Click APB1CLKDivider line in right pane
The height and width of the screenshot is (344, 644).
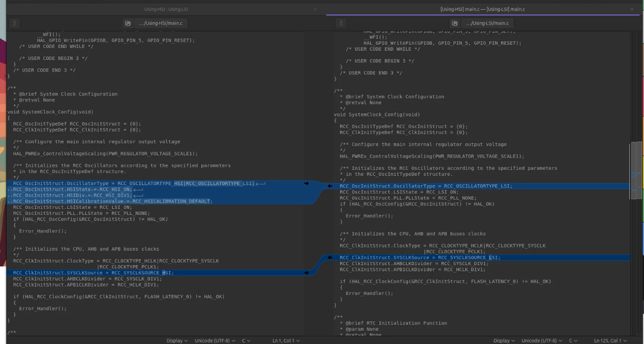click(x=413, y=270)
